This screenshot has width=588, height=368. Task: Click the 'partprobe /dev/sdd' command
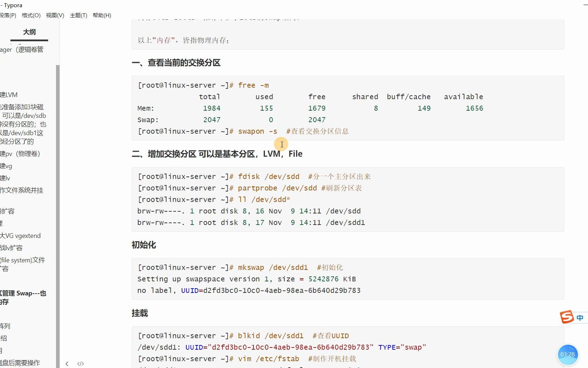[x=277, y=188]
